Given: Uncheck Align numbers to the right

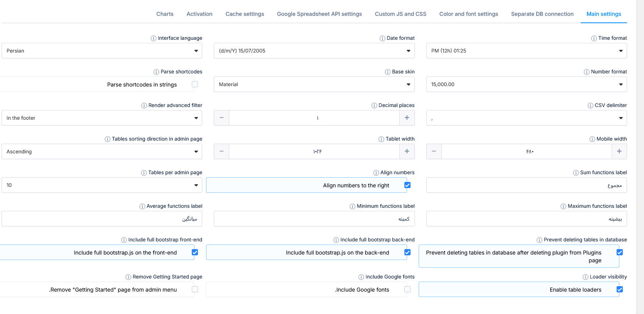Looking at the screenshot, I should (x=407, y=185).
